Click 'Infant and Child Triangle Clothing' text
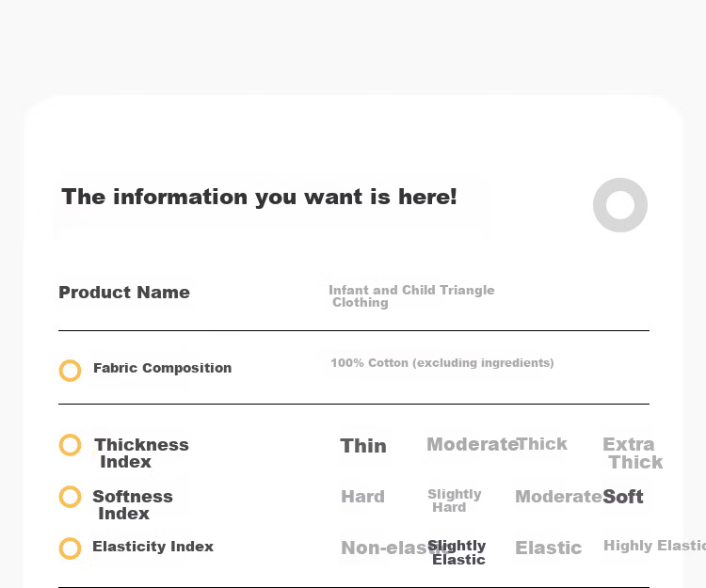The image size is (706, 588). tap(411, 296)
